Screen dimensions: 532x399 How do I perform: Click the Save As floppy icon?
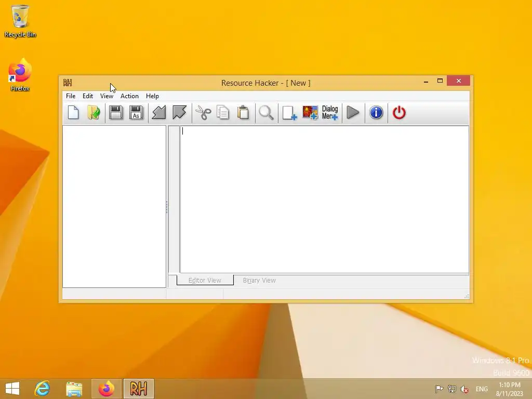click(136, 113)
